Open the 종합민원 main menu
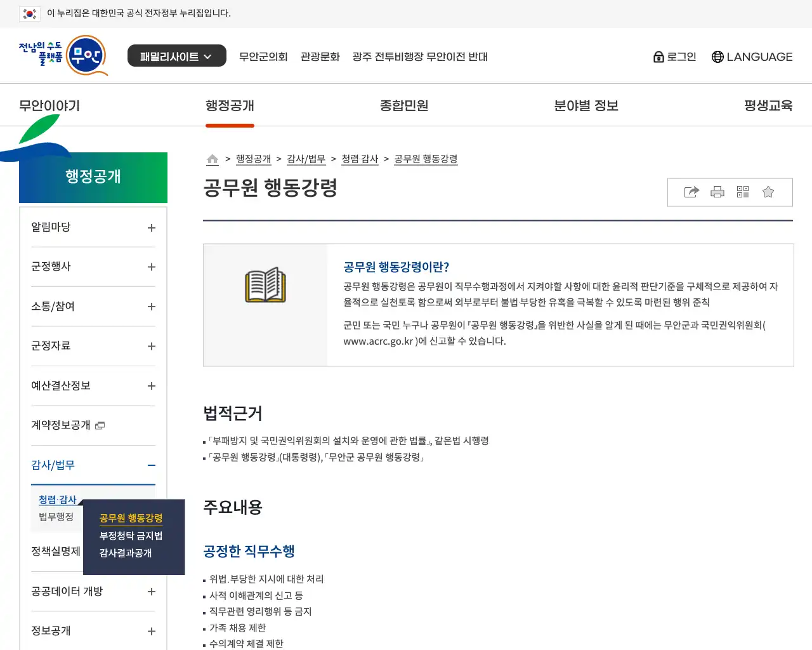Viewport: 812px width, 650px height. point(404,105)
